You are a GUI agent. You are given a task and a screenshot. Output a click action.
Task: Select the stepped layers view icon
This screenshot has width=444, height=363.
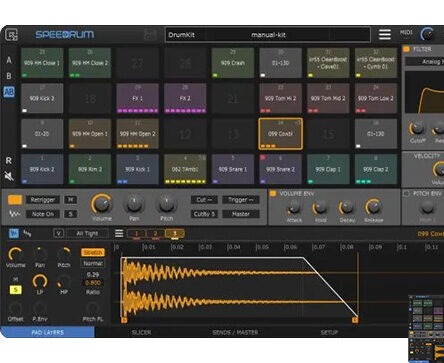click(27, 233)
